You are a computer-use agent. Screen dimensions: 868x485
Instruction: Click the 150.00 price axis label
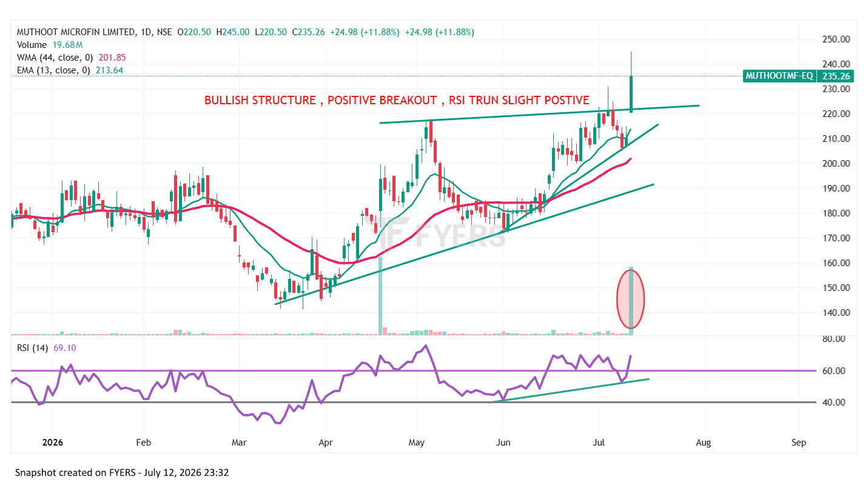836,288
